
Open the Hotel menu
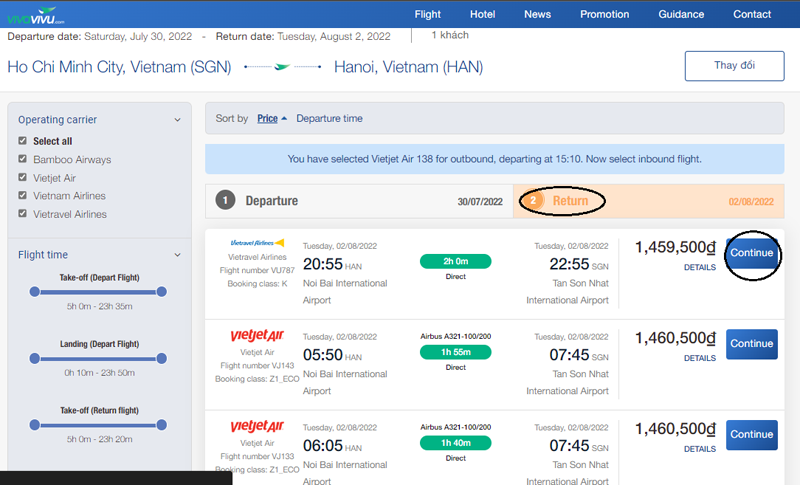click(x=483, y=14)
